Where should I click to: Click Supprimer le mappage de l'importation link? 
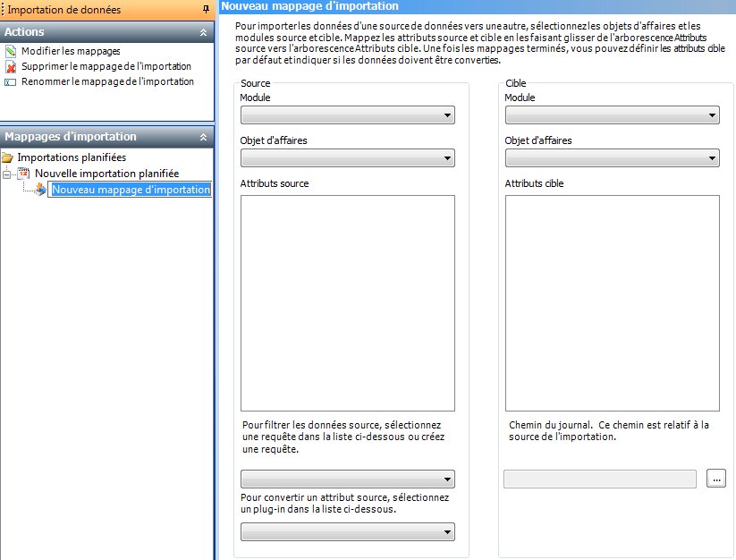click(x=106, y=67)
